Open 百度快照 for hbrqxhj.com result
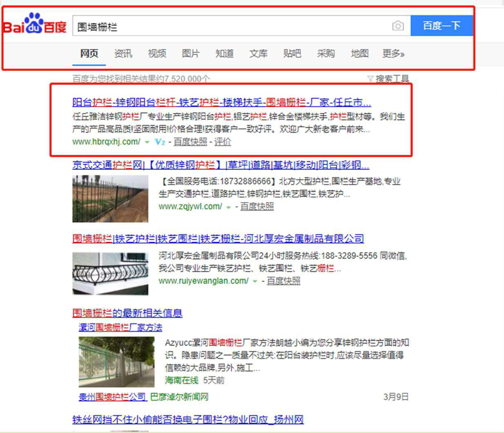The image size is (504, 433). pos(190,142)
